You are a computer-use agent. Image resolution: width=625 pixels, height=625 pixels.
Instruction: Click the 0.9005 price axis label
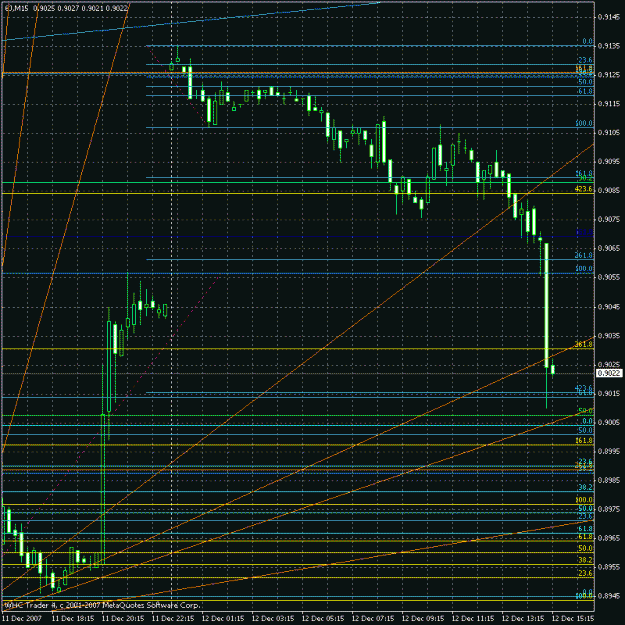(x=609, y=422)
